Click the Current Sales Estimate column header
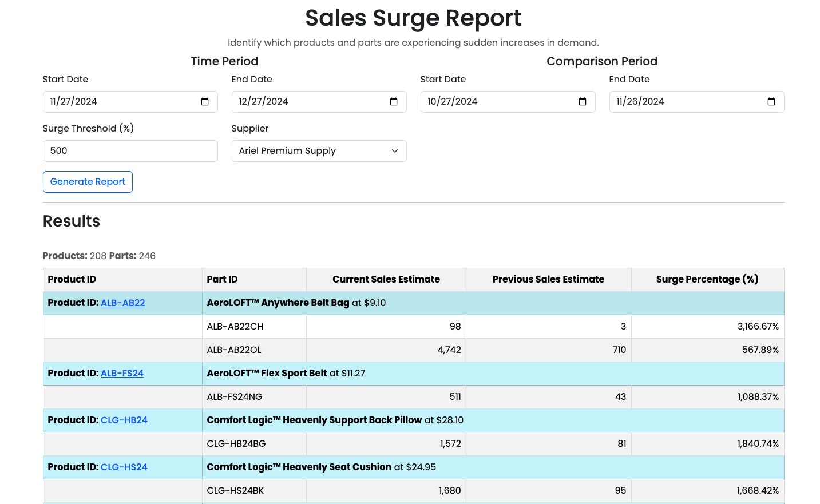This screenshot has height=504, width=820. 386,280
